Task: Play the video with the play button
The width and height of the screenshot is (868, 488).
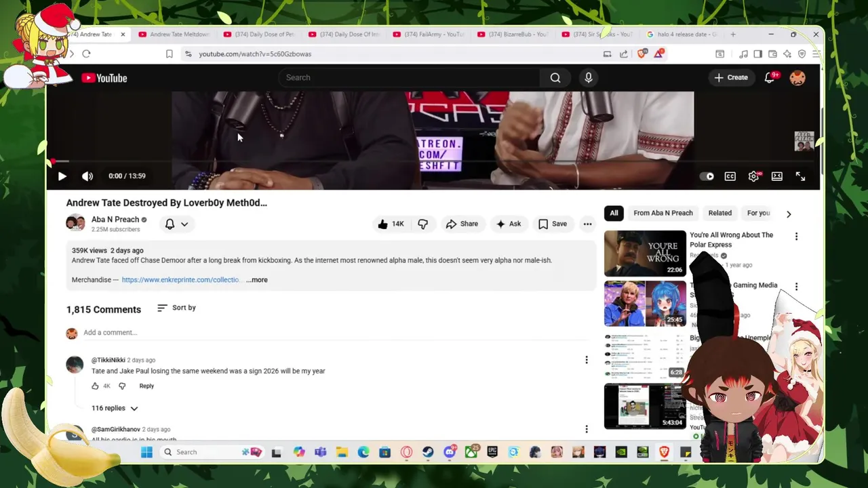Action: coord(62,176)
